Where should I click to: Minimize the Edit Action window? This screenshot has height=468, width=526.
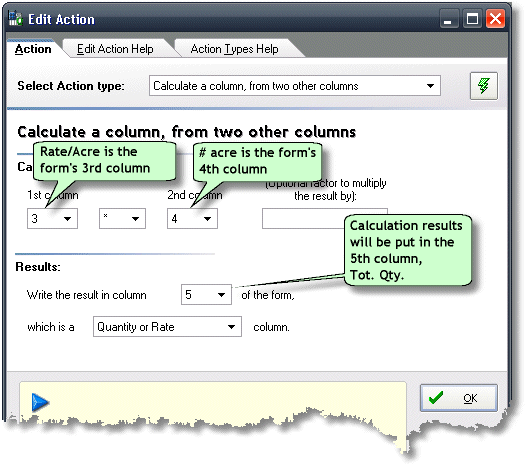449,19
